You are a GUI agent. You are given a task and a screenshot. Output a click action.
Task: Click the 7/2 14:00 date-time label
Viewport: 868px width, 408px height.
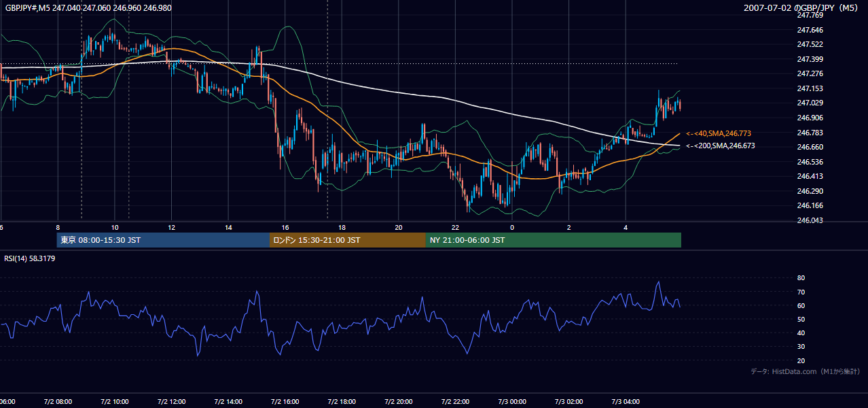point(228,401)
